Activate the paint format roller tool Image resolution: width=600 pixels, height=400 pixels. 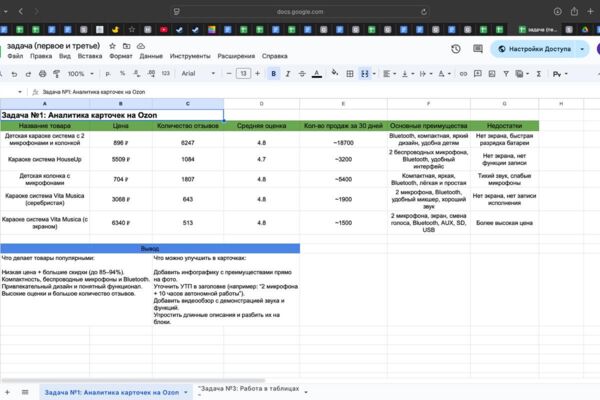pos(56,74)
